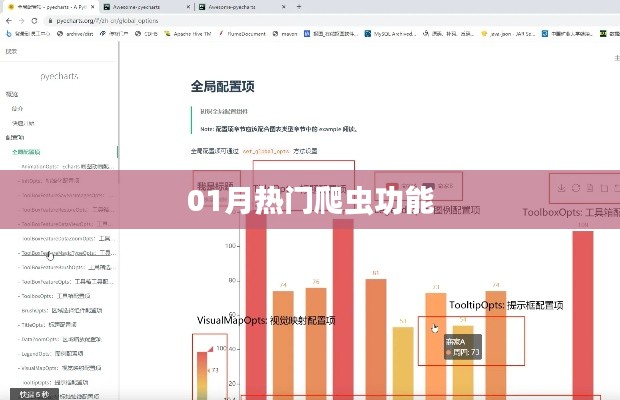Open LegendOpts sidebar entry
This screenshot has width=620, height=400.
tap(51, 354)
